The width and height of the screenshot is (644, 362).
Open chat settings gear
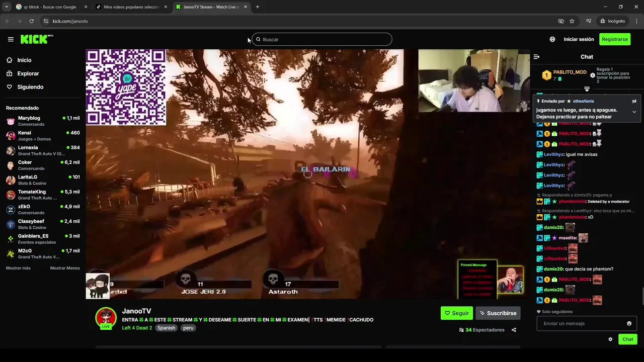coord(610,339)
